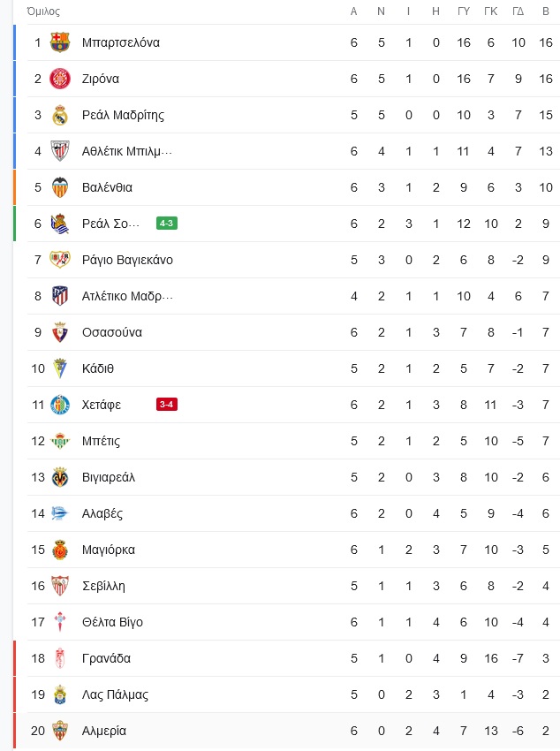Open team page for Ράγιο Βαγιεκάνο
The image size is (560, 751).
[127, 260]
